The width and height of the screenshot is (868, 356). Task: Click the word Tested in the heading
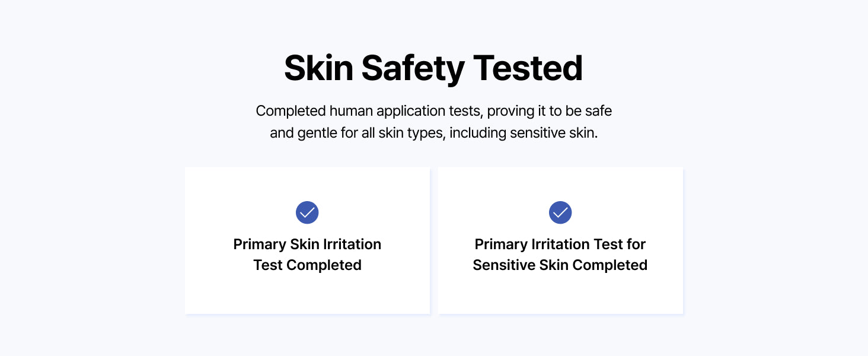[x=528, y=68]
